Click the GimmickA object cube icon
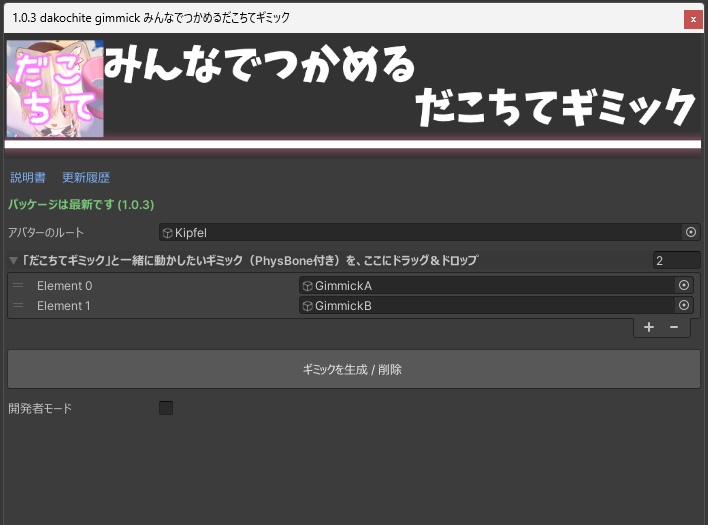 [307, 286]
